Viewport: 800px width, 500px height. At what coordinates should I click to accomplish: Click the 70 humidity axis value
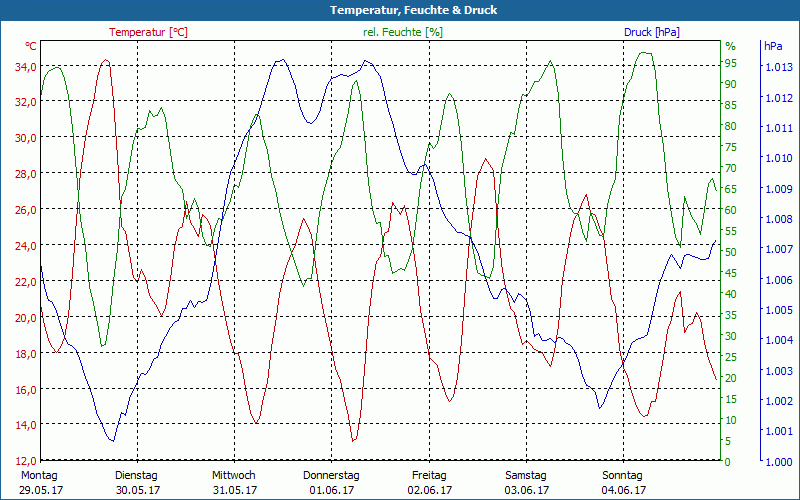pos(731,168)
